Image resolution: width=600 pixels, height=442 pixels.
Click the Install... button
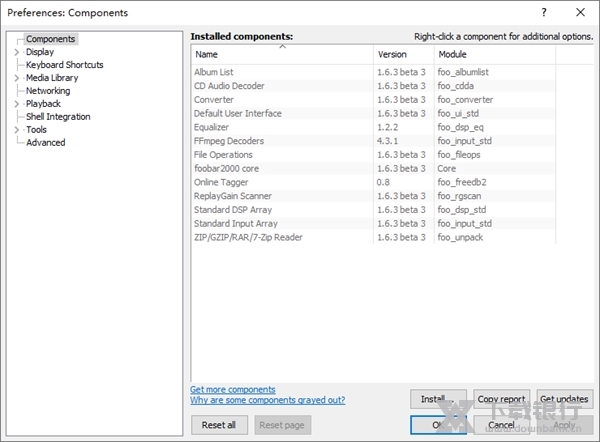(x=438, y=399)
